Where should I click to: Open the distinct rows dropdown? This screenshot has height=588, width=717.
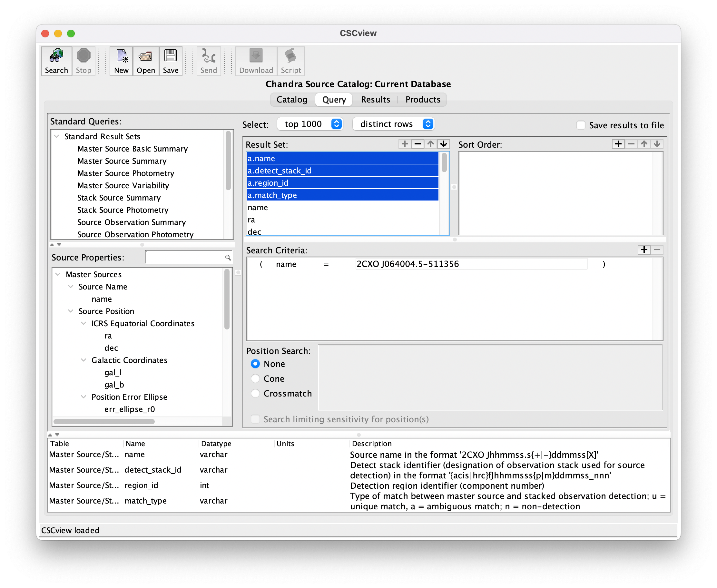point(393,124)
